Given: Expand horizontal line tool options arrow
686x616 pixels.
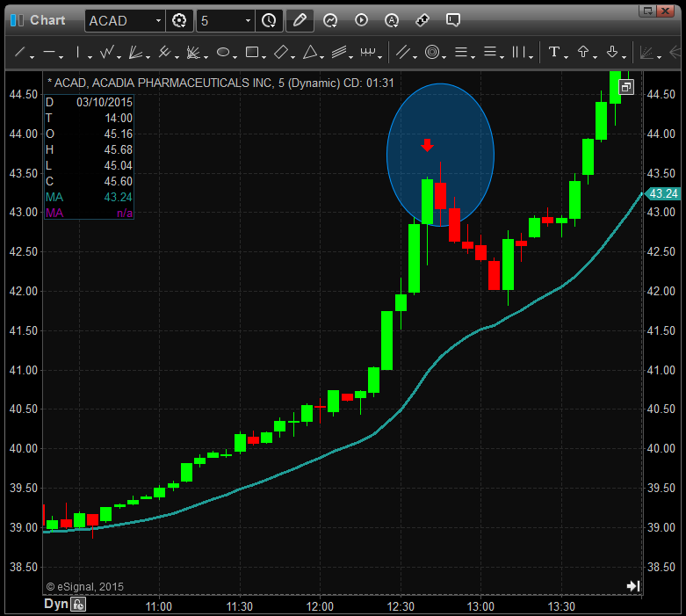Looking at the screenshot, I should [61, 57].
